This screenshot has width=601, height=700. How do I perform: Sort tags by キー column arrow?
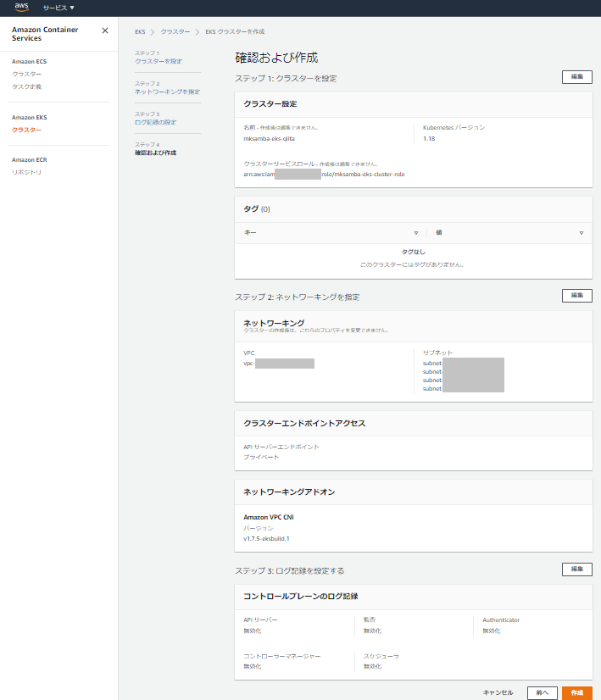click(x=415, y=233)
